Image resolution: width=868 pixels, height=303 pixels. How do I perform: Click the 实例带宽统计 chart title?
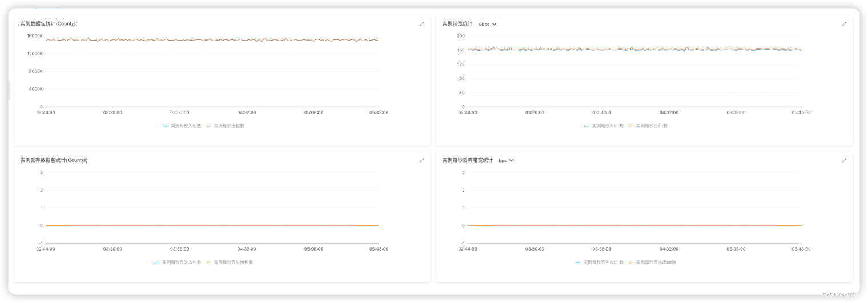click(x=457, y=23)
